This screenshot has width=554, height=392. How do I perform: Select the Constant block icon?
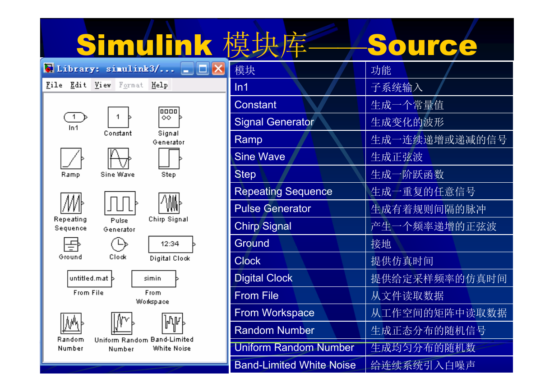tap(119, 117)
